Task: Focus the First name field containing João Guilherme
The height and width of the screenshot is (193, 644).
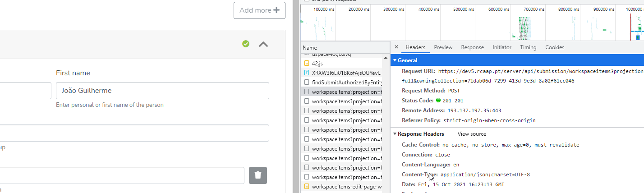Action: (162, 90)
